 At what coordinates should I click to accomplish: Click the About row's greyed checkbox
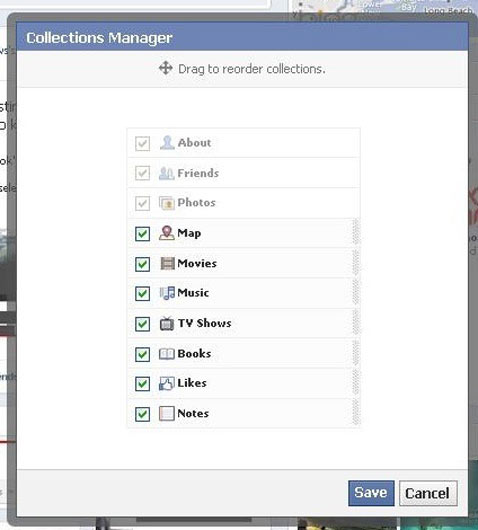142,143
